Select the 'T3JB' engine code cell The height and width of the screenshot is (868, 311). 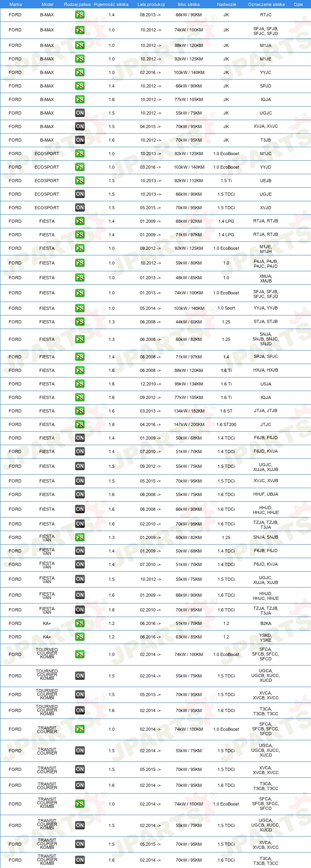[266, 140]
